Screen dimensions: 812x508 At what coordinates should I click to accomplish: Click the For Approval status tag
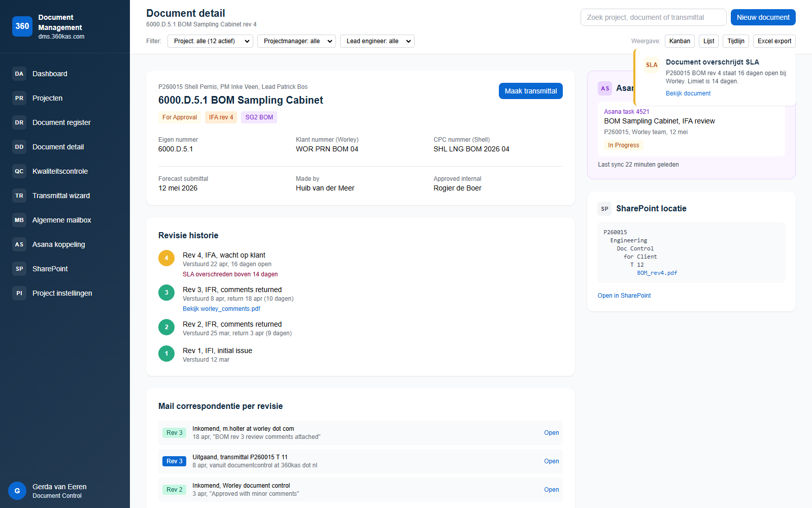(180, 117)
